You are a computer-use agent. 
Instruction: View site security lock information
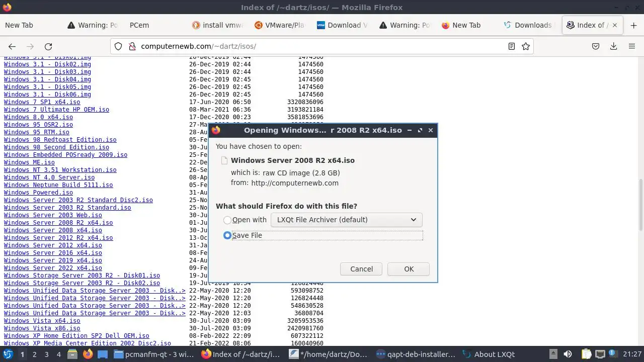click(132, 46)
